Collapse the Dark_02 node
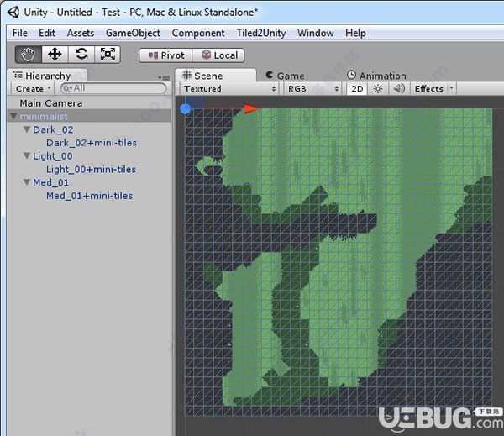The width and height of the screenshot is (504, 436). 27,129
